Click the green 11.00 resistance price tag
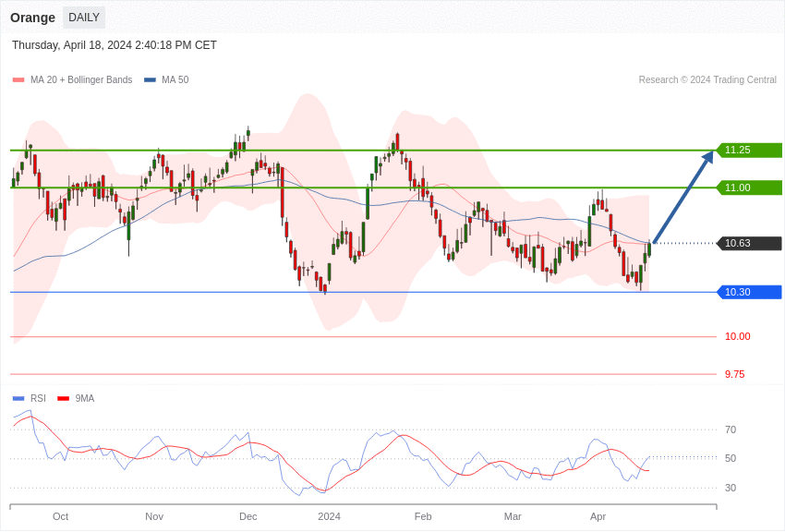The width and height of the screenshot is (785, 532). (749, 187)
